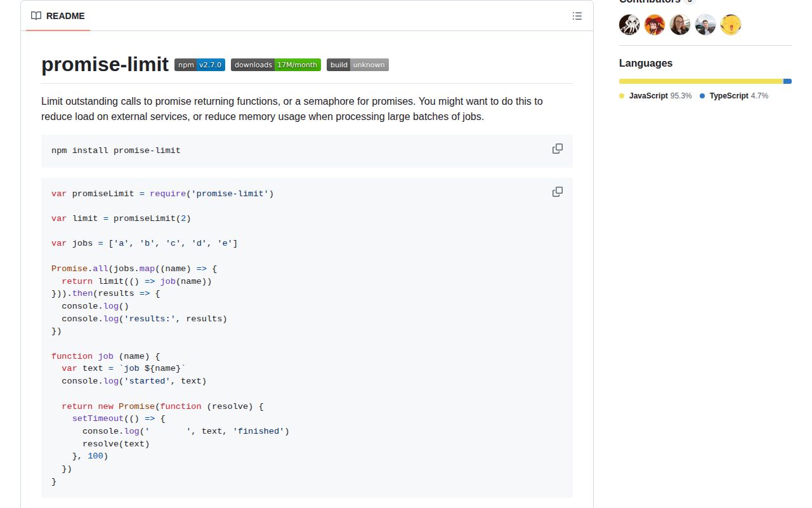Click the build unknown badge

click(358, 65)
